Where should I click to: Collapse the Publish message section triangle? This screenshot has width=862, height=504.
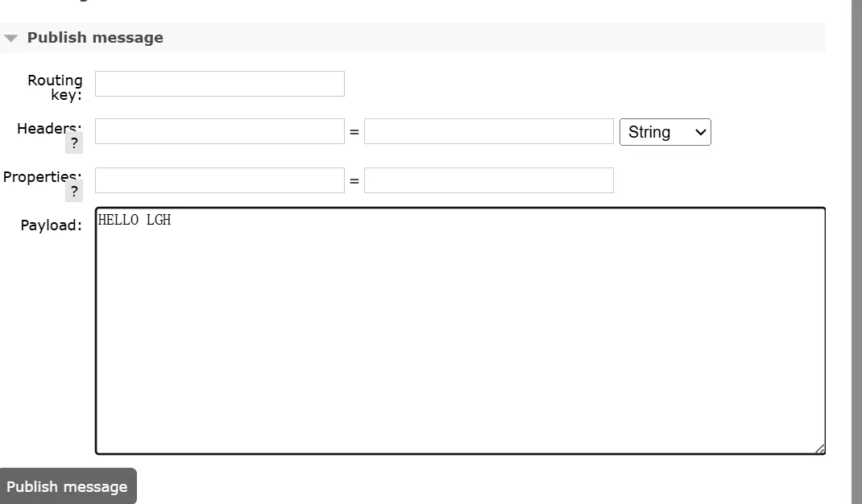[x=10, y=38]
